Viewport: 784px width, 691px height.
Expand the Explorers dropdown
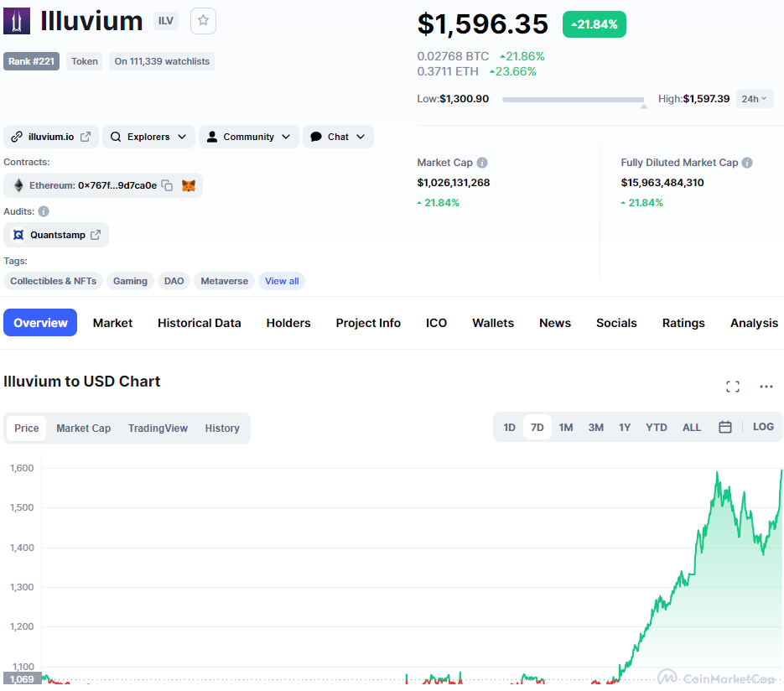click(x=148, y=137)
